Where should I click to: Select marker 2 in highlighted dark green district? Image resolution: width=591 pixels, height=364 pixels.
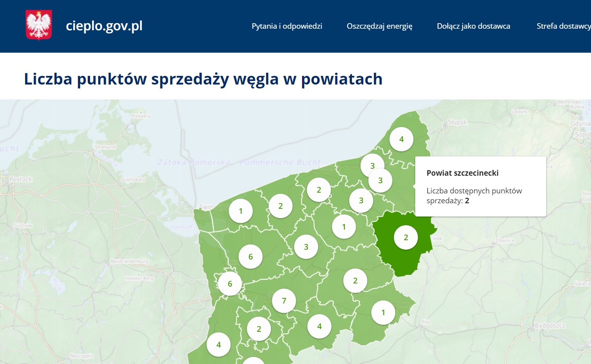(406, 237)
